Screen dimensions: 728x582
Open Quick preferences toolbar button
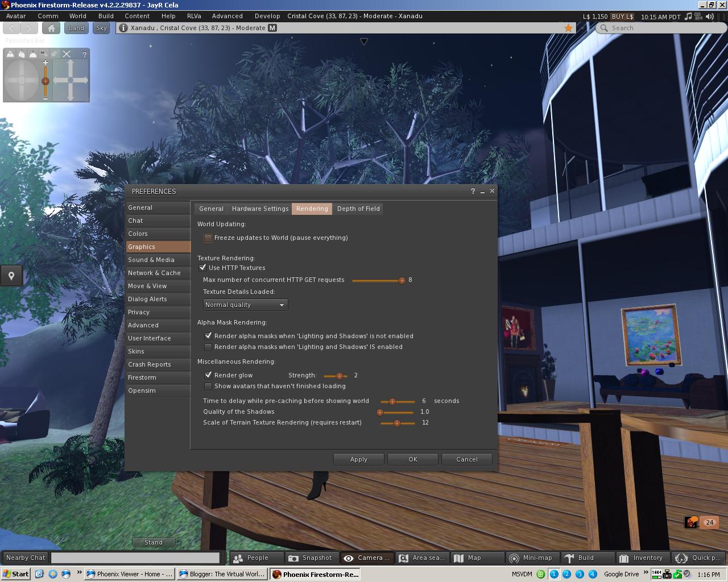[697, 558]
